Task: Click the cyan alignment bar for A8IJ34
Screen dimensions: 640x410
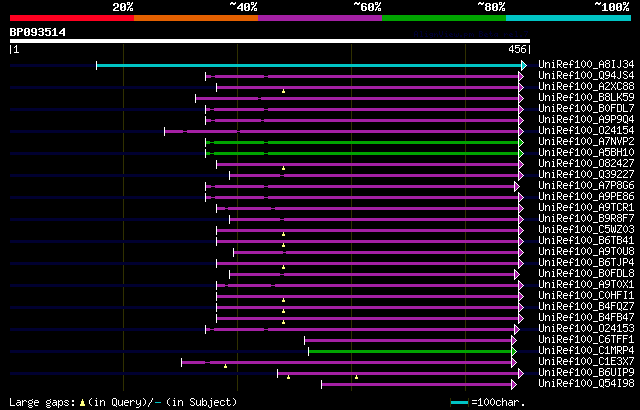Action: (309, 65)
